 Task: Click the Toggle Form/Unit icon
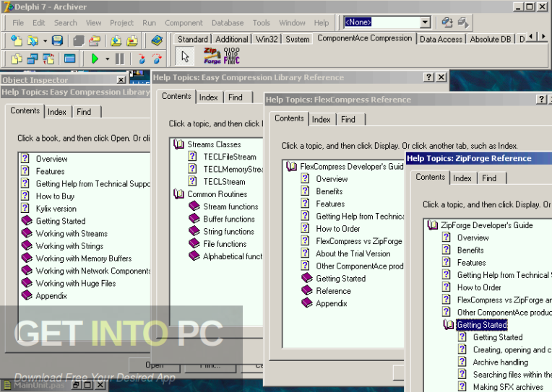(x=48, y=58)
